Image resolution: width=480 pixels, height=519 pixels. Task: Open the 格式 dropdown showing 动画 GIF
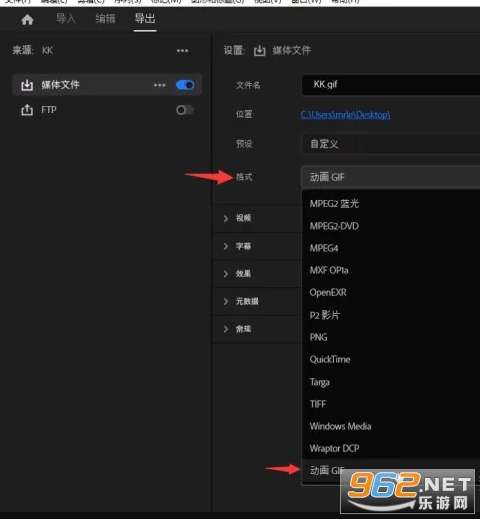tap(391, 177)
